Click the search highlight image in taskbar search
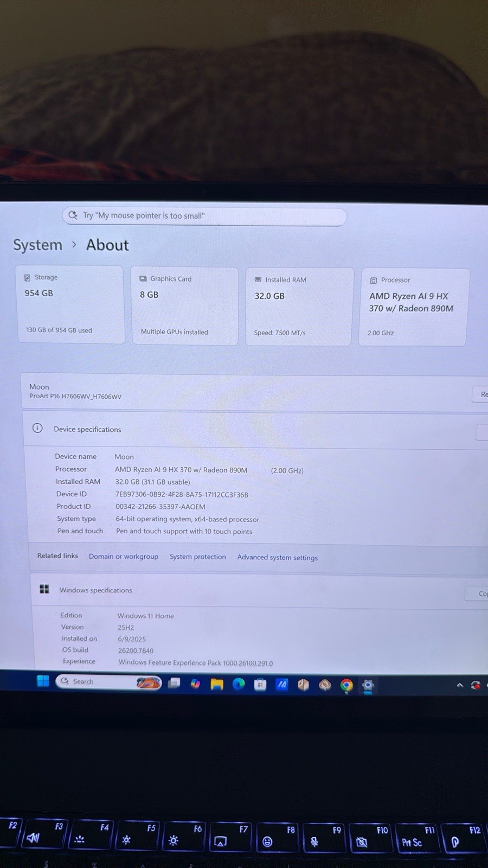 click(x=148, y=682)
